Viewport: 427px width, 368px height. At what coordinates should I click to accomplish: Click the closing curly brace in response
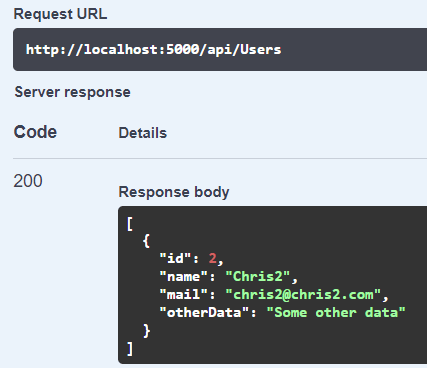146,331
